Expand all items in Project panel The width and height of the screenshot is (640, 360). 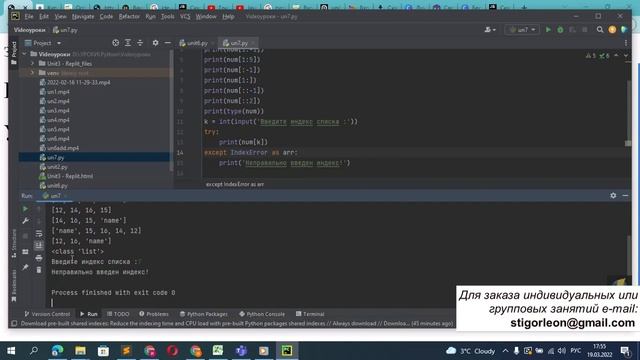click(128, 43)
